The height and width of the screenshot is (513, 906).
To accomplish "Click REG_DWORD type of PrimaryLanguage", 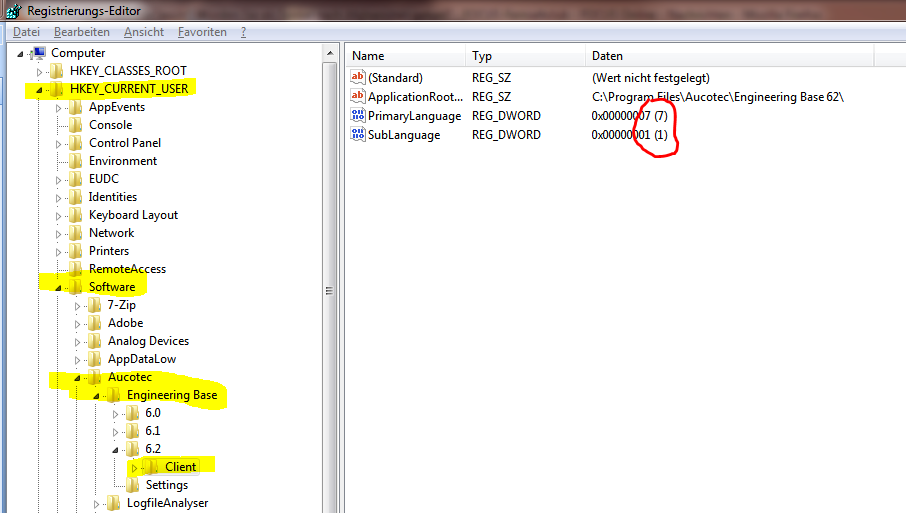I will 506,116.
